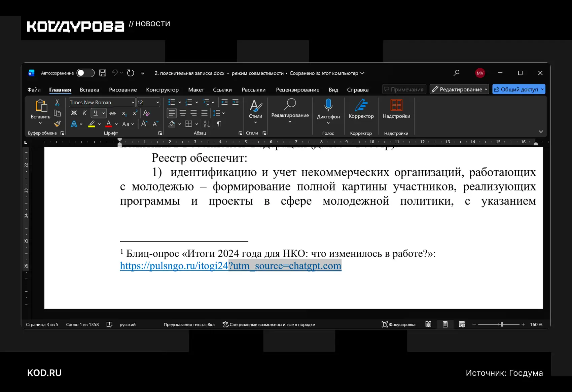Viewport: 572px width, 392px height.
Task: Open Надстройки add-ins button
Action: [x=396, y=109]
